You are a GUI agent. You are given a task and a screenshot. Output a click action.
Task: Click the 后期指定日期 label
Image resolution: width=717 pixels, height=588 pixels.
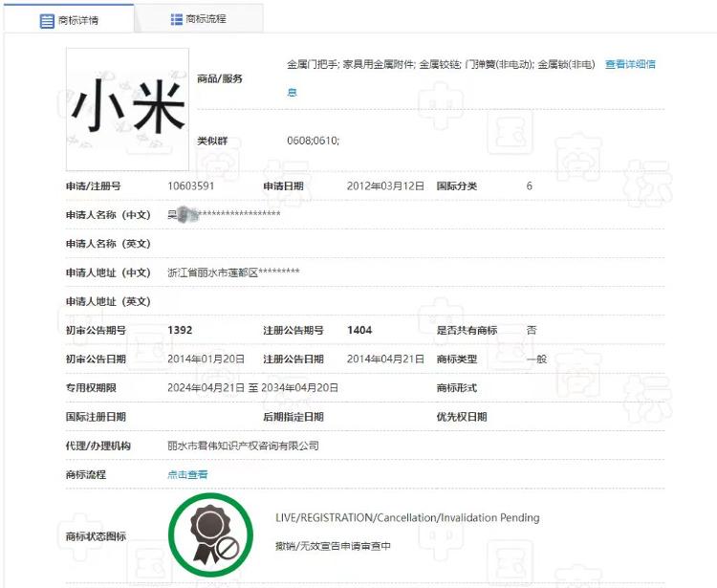tap(293, 417)
